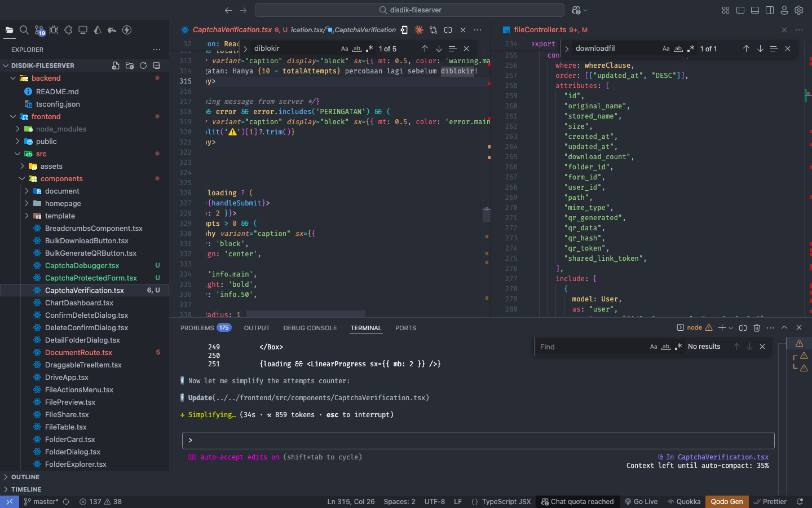
Task: Refresh the Explorer file tree
Action: click(143, 65)
